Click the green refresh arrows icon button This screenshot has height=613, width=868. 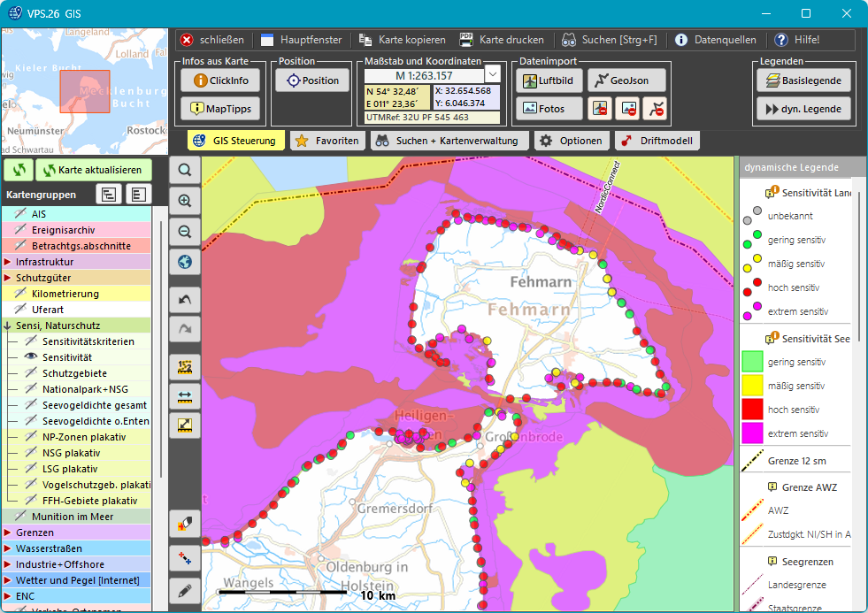click(x=19, y=170)
